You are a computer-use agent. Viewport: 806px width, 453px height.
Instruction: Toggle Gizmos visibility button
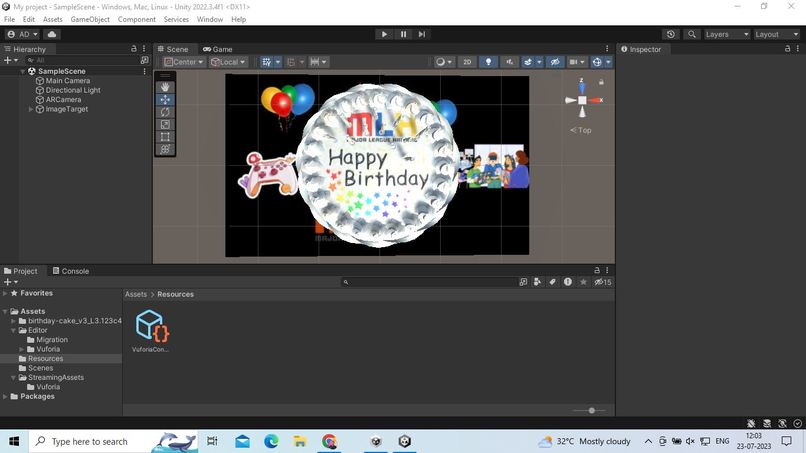pyautogui.click(x=597, y=62)
